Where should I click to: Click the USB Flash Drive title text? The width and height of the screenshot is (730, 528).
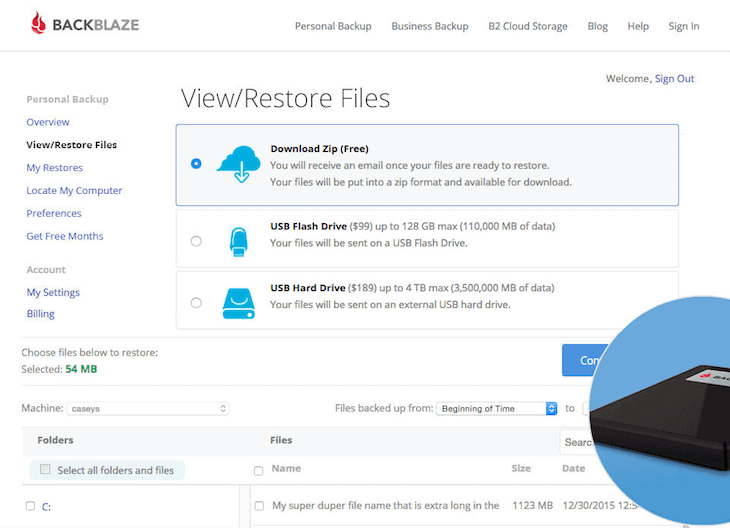click(308, 226)
